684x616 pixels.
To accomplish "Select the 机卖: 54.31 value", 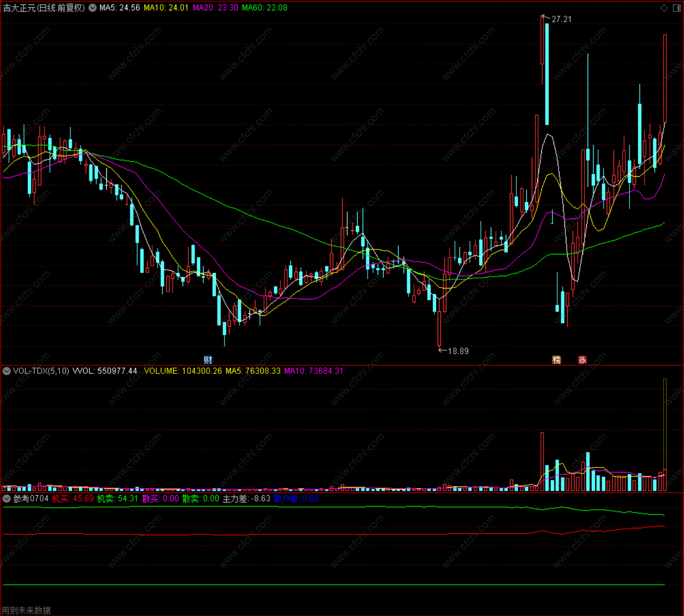I will 118,499.
